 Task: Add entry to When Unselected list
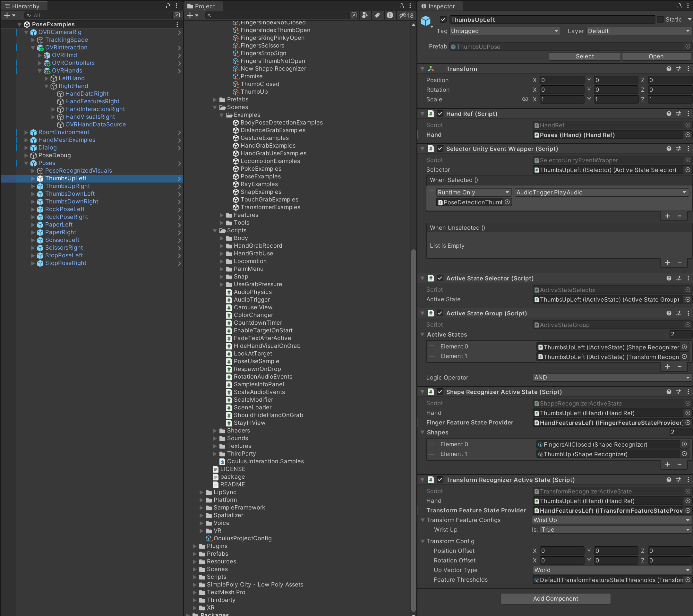coord(667,262)
